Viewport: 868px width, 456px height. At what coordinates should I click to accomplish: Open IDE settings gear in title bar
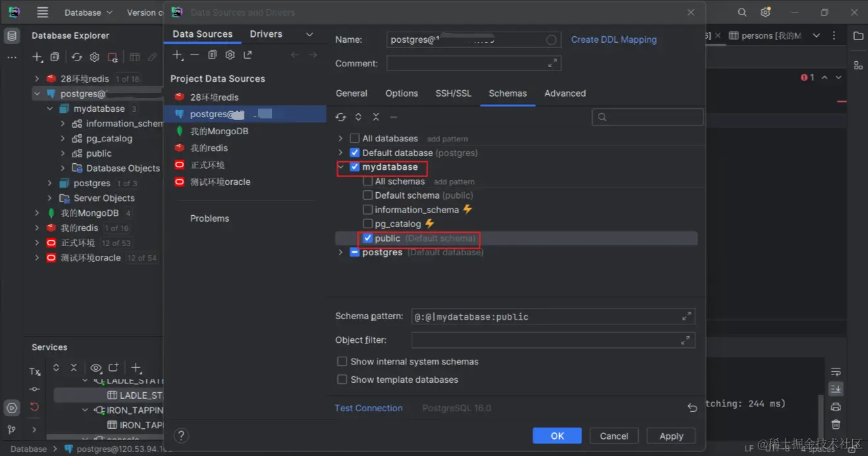click(765, 13)
